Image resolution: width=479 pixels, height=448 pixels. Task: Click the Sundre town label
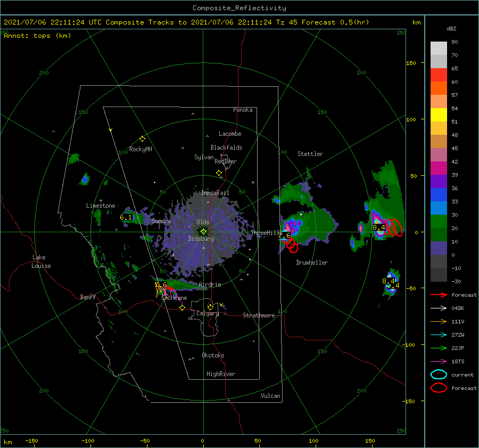(162, 221)
